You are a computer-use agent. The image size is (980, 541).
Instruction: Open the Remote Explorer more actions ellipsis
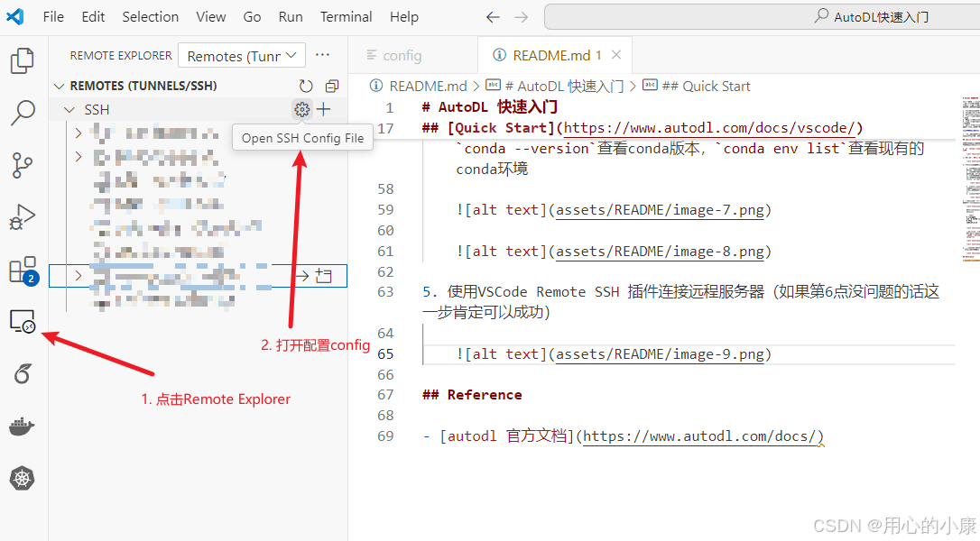pos(322,55)
